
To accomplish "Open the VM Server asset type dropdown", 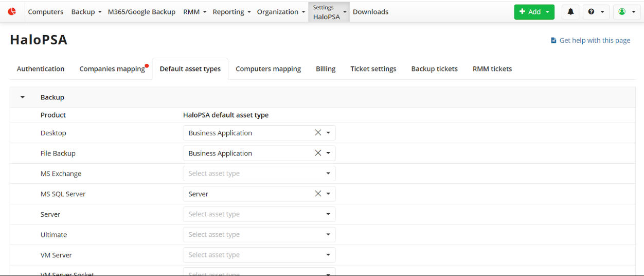I will (259, 255).
